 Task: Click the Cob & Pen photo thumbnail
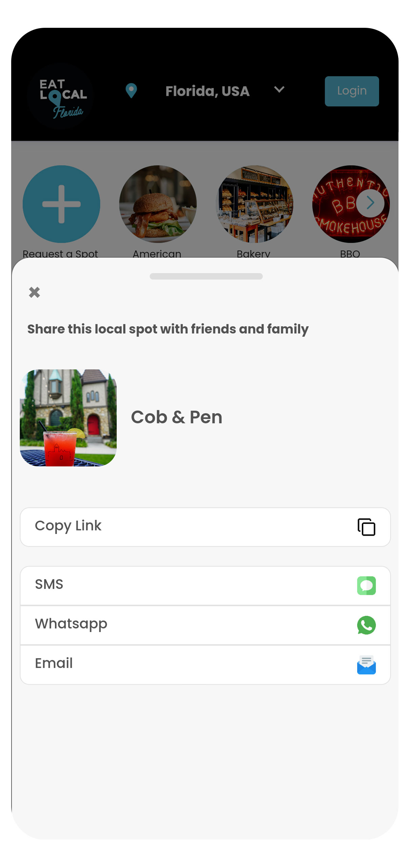point(68,417)
